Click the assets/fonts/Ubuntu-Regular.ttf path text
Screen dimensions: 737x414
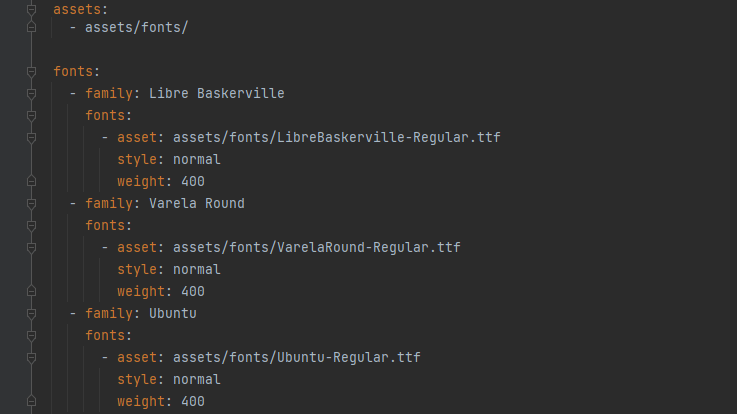pyautogui.click(x=296, y=358)
